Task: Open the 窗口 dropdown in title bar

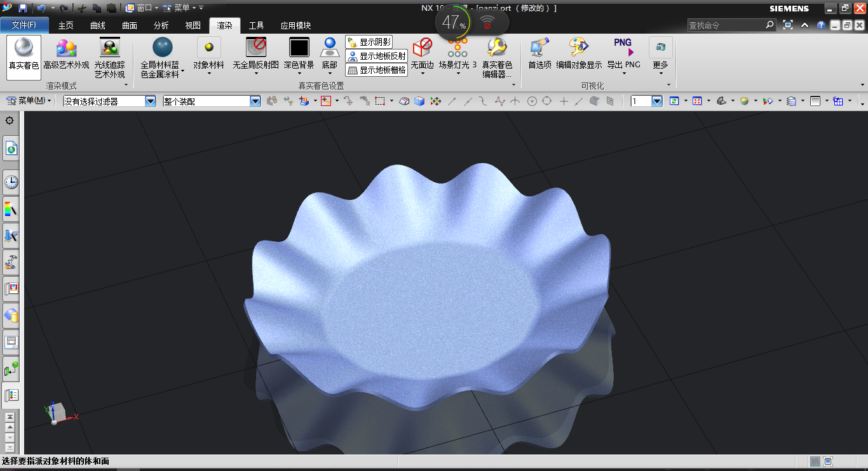Action: click(x=143, y=8)
